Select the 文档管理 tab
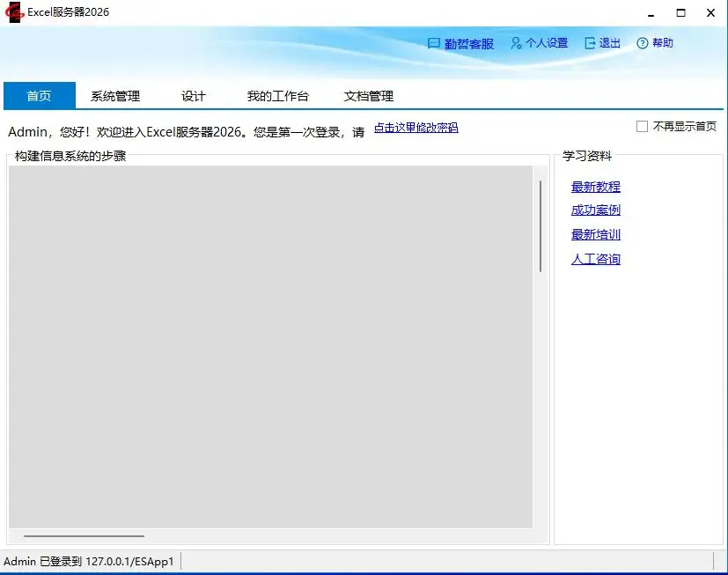 click(369, 96)
